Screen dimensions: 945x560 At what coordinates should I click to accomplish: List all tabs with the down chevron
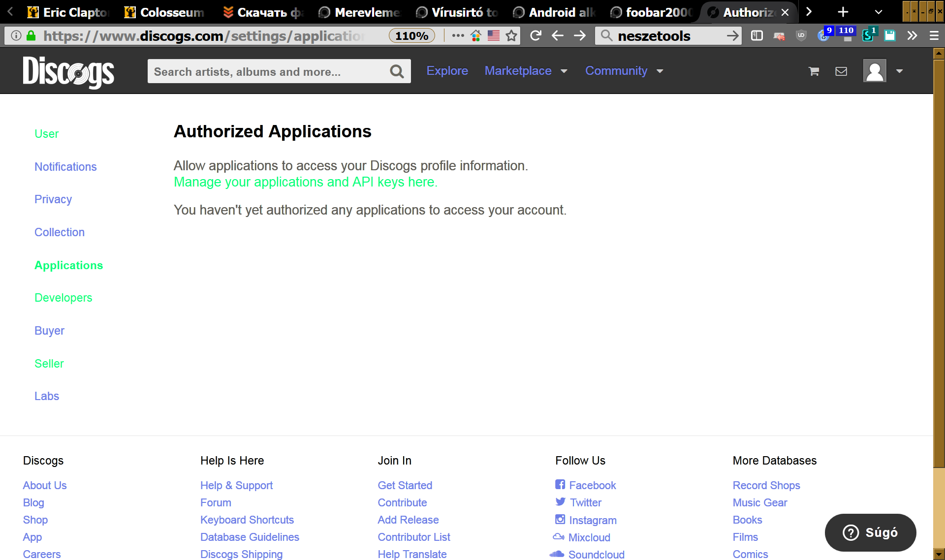(x=879, y=12)
